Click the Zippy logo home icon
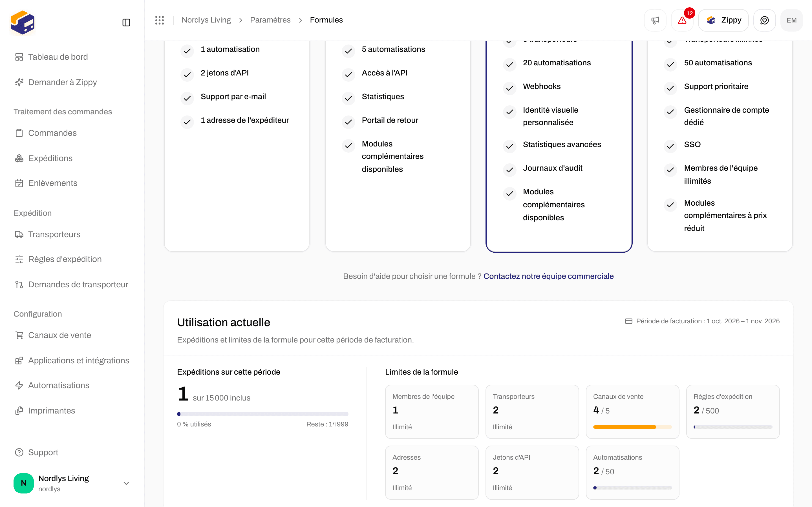The height and width of the screenshot is (507, 812). 23,23
